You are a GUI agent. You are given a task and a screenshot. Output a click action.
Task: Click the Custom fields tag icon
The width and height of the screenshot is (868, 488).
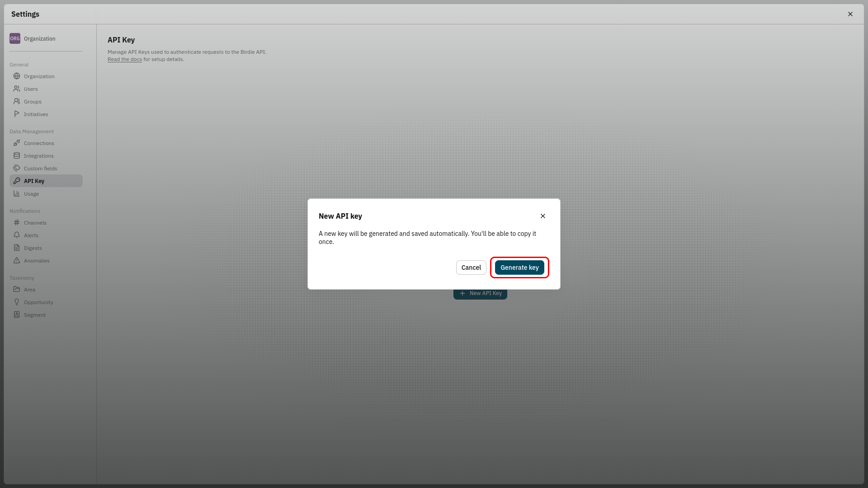pos(17,168)
